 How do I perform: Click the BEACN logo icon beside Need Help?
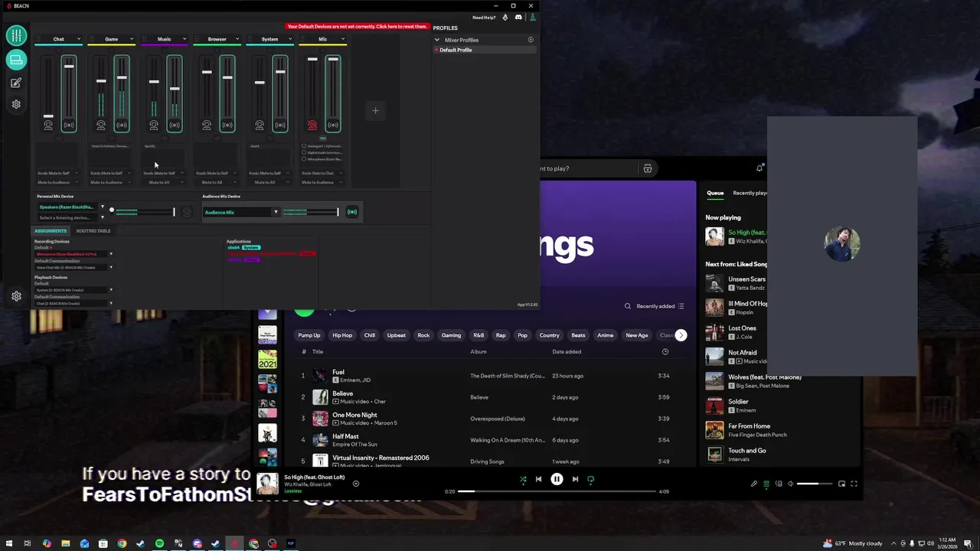[x=505, y=17]
